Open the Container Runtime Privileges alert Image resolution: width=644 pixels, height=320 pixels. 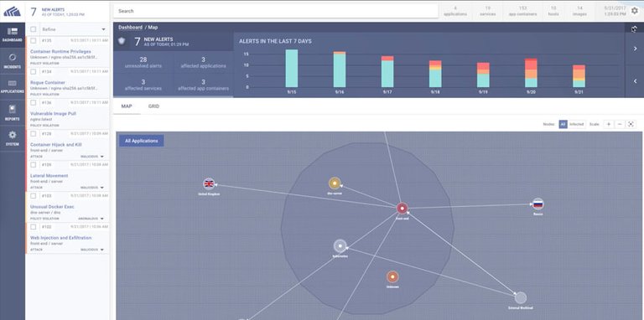point(60,52)
